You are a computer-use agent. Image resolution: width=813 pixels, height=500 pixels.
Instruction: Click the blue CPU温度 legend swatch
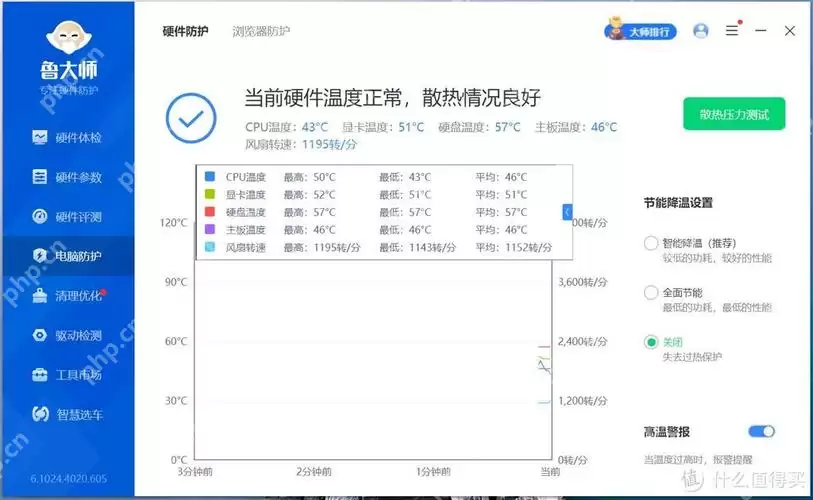pyautogui.click(x=209, y=176)
